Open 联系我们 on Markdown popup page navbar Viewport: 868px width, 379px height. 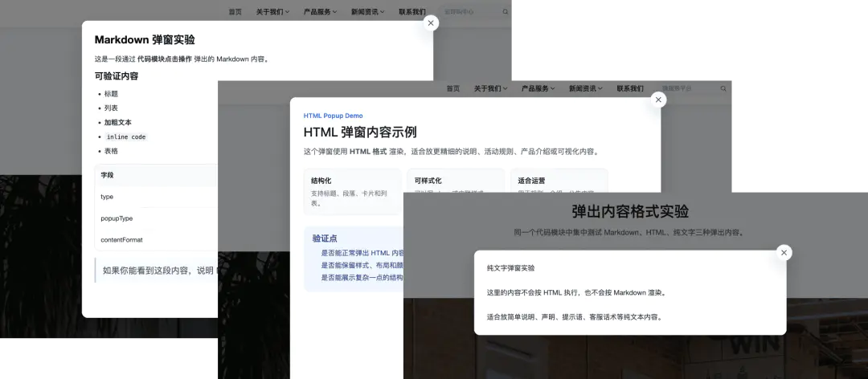coord(412,11)
